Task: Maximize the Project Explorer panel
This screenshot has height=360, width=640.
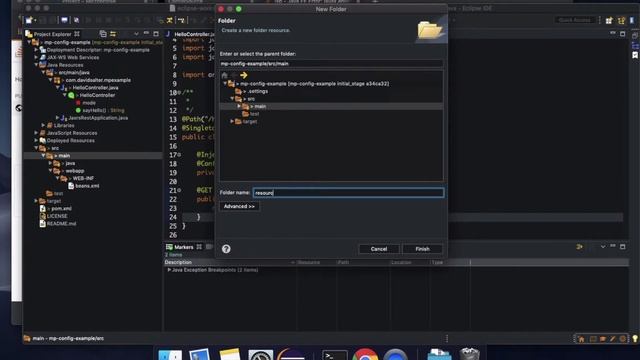Action: point(156,34)
